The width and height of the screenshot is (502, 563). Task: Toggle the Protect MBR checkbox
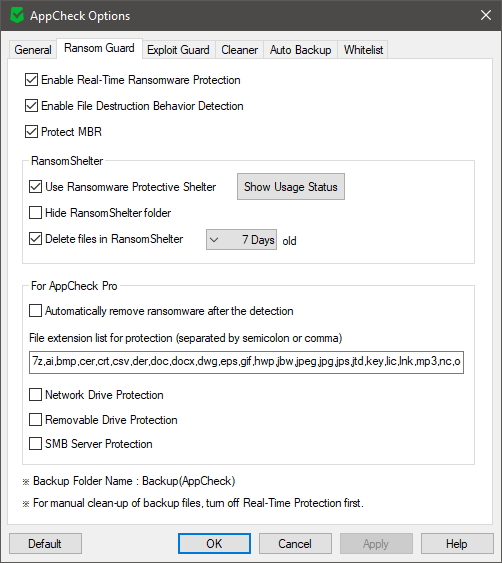32,132
